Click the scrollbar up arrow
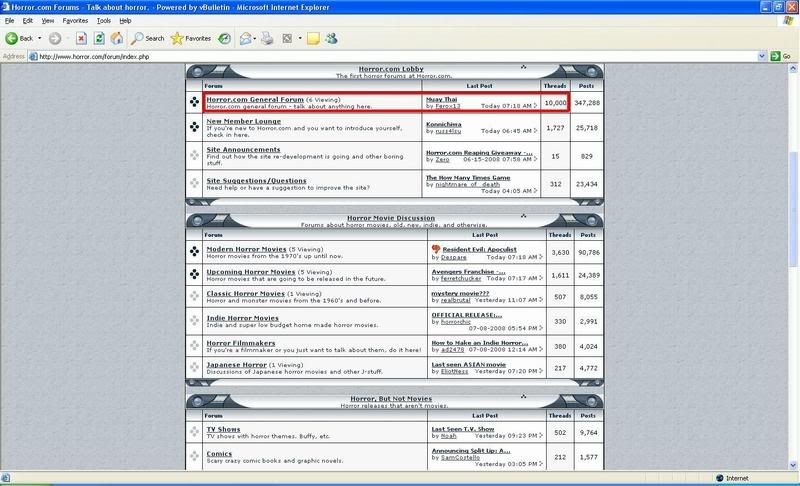Screen dimensions: 800x486 [x=793, y=68]
